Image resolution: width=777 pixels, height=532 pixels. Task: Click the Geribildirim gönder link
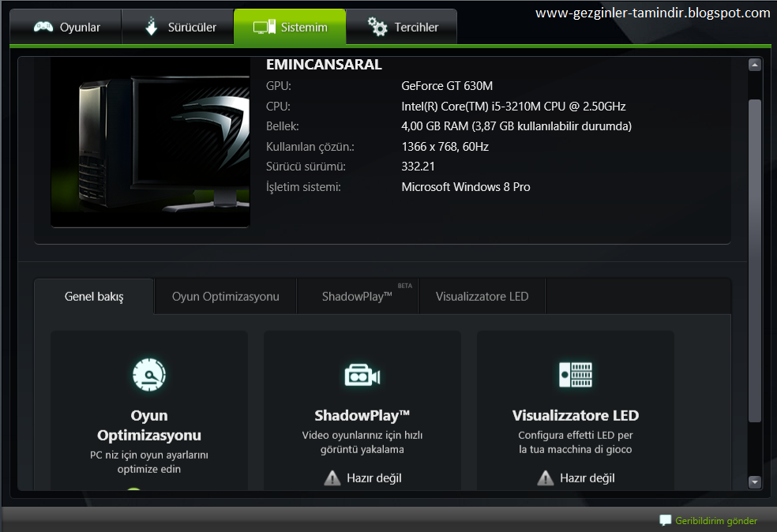click(x=716, y=521)
